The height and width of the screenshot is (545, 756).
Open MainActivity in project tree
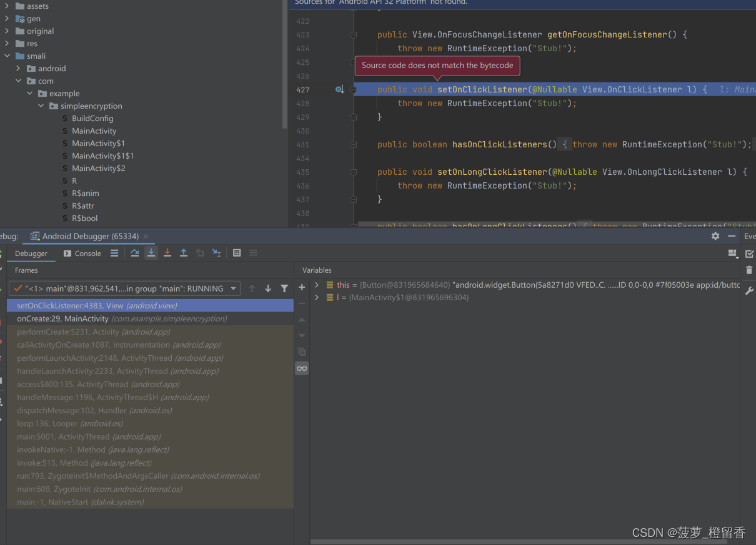point(94,131)
